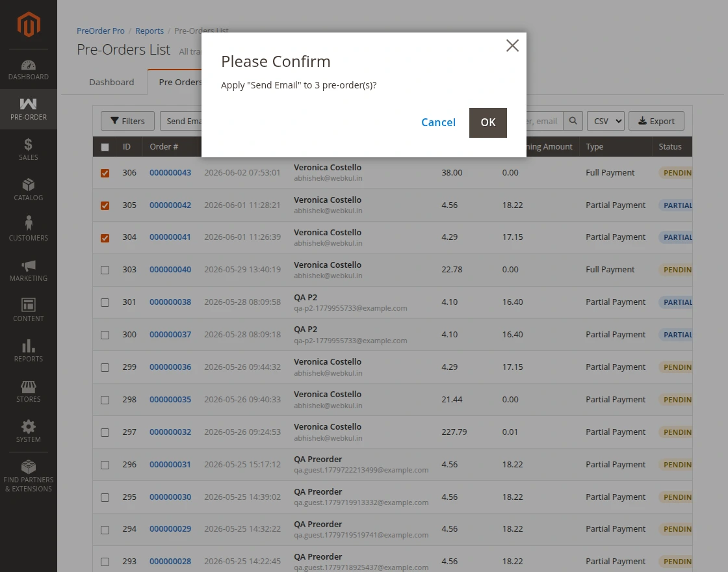The image size is (728, 572).
Task: Click the PreOrder Pro breadcrumb link
Action: tap(101, 31)
